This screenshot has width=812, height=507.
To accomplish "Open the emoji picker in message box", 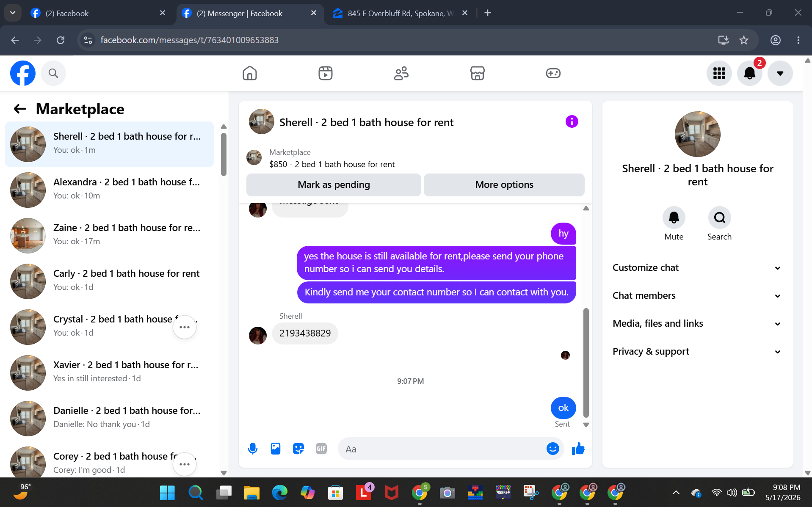I will pos(553,449).
